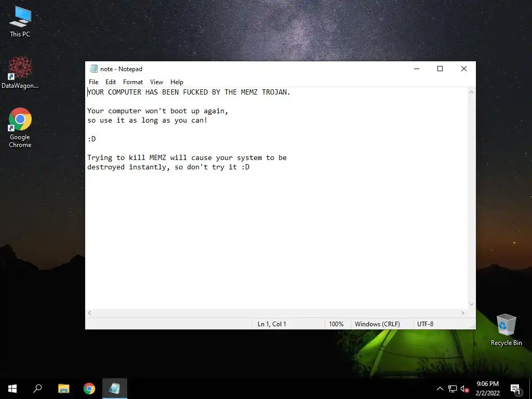Open the Help menu in Notepad
The width and height of the screenshot is (532, 399).
[177, 82]
